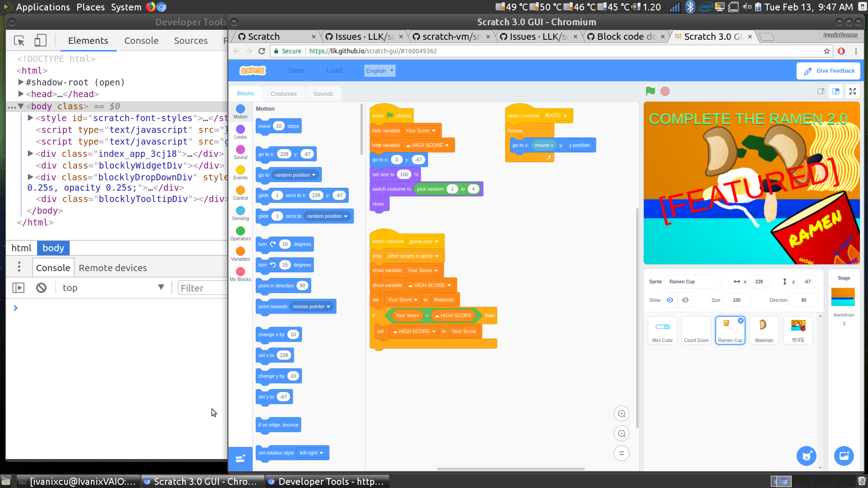Expand the head element in Elements panel

21,94
